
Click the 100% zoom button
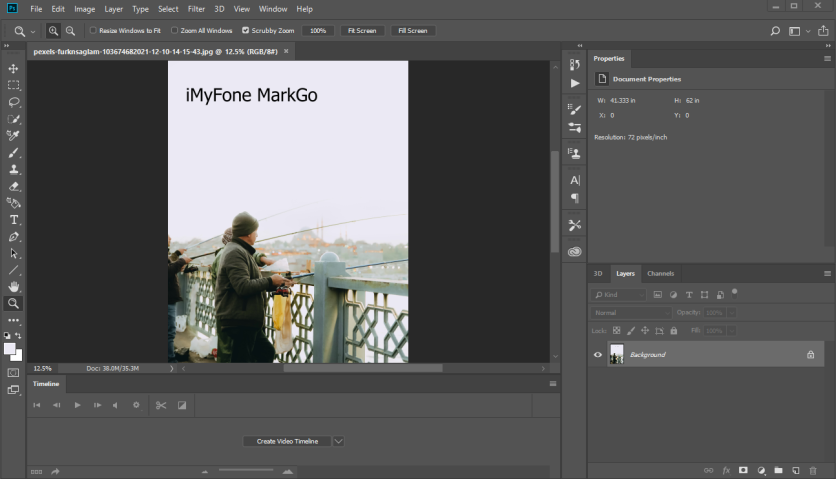point(318,30)
